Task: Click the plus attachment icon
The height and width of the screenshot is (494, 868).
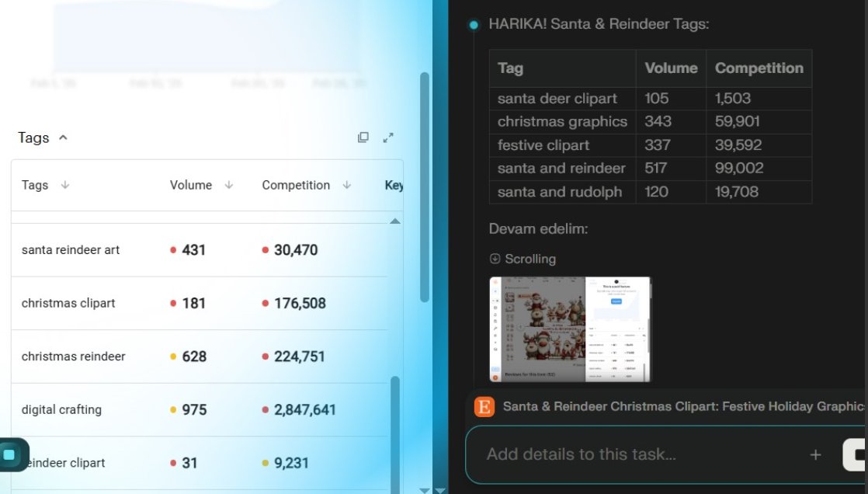Action: 815,454
